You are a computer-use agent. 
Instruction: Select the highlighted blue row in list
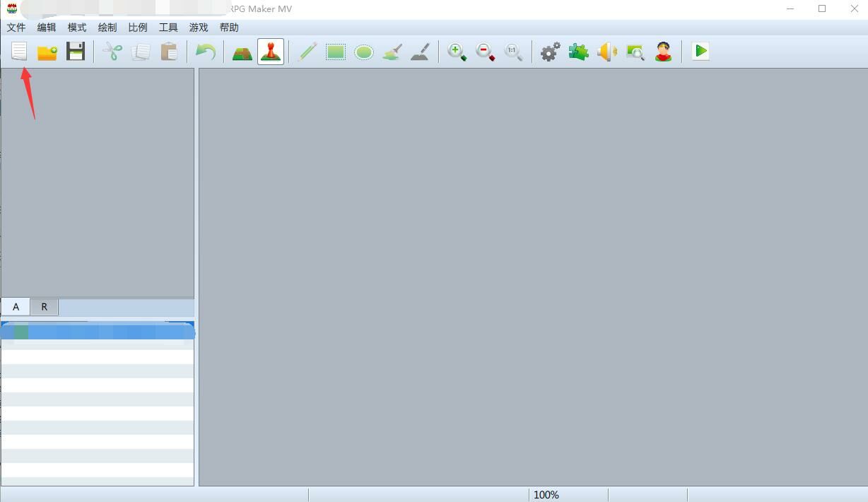[x=98, y=331]
